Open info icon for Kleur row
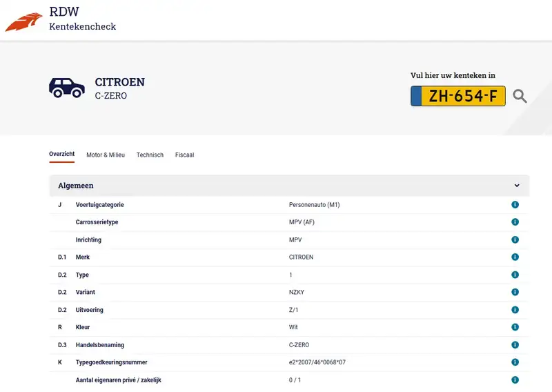 click(x=515, y=327)
